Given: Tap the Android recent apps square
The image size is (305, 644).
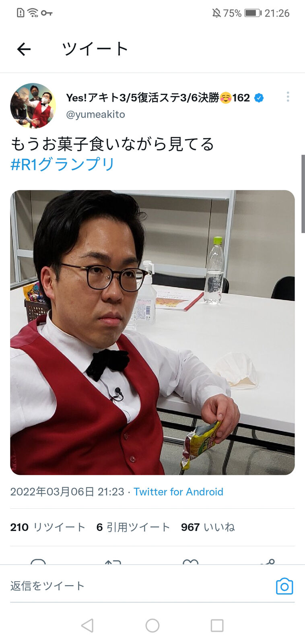Looking at the screenshot, I should coord(217,625).
